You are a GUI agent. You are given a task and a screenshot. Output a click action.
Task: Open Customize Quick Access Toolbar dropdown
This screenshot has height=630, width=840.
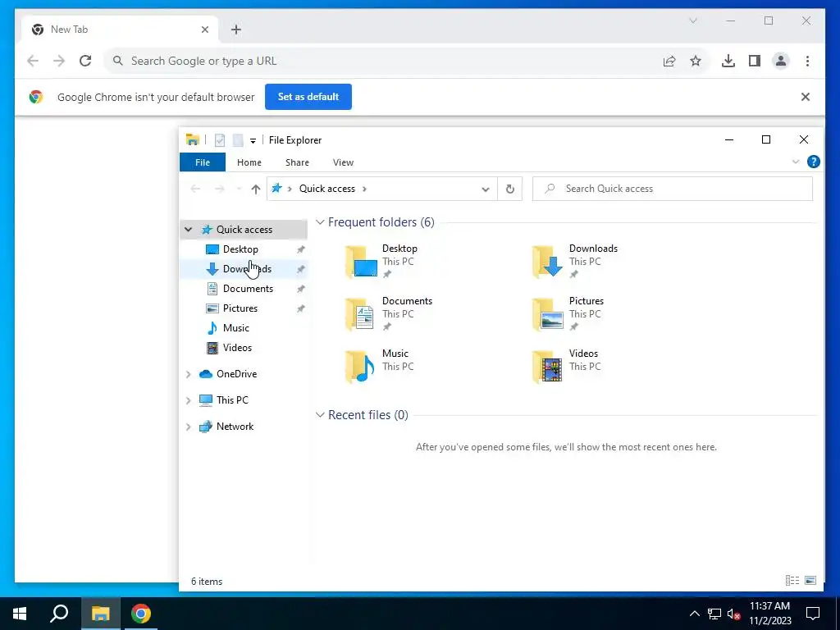(x=253, y=141)
